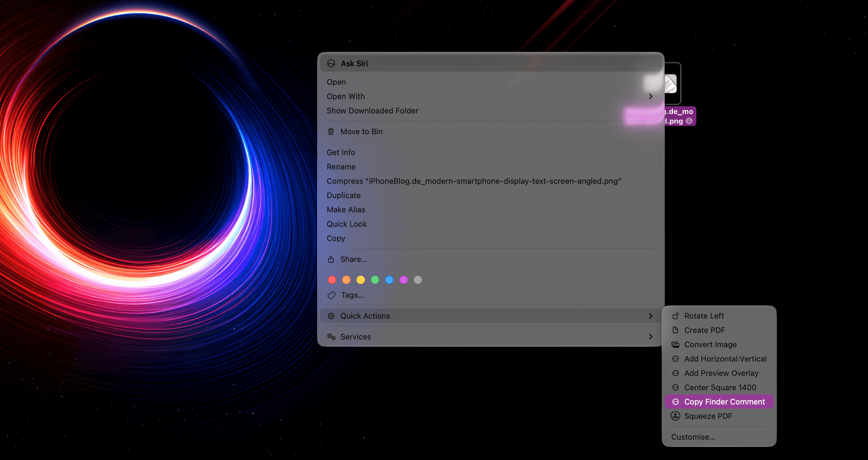Screen dimensions: 868x460
Task: Select Show Downloaded Folder
Action: (x=491, y=111)
